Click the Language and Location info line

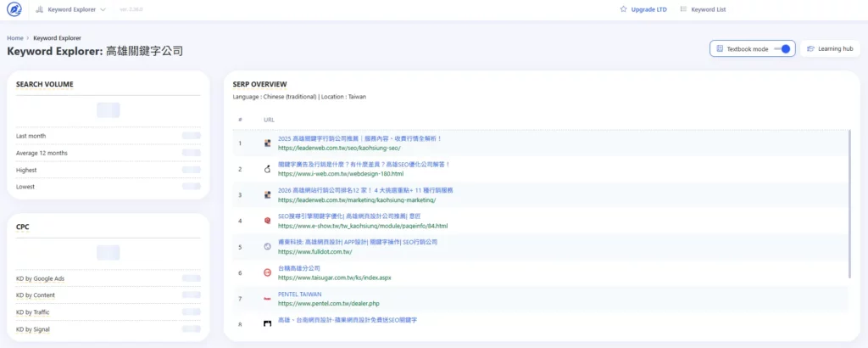pos(299,97)
